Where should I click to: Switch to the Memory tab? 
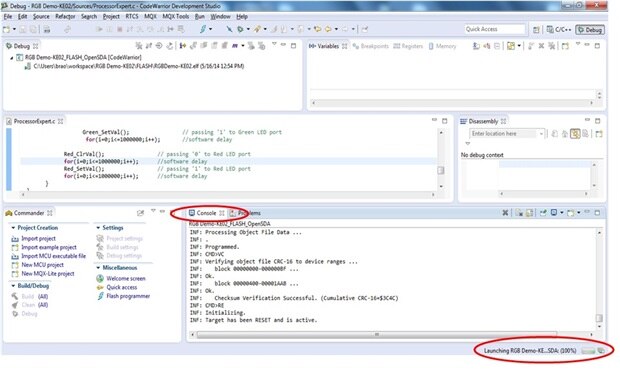(442, 46)
